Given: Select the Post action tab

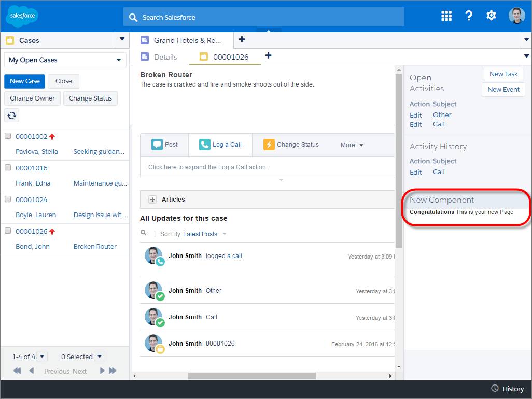Looking at the screenshot, I should pos(164,145).
